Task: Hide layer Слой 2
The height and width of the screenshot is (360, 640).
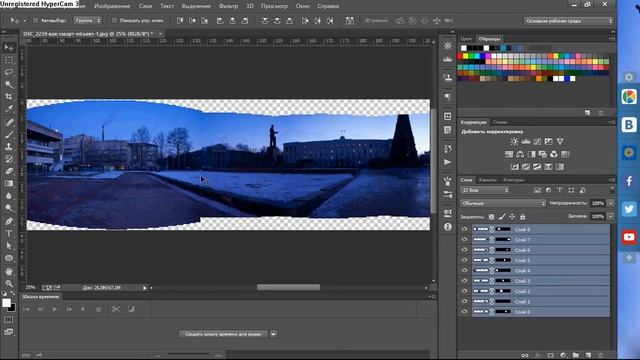Action: point(464,291)
